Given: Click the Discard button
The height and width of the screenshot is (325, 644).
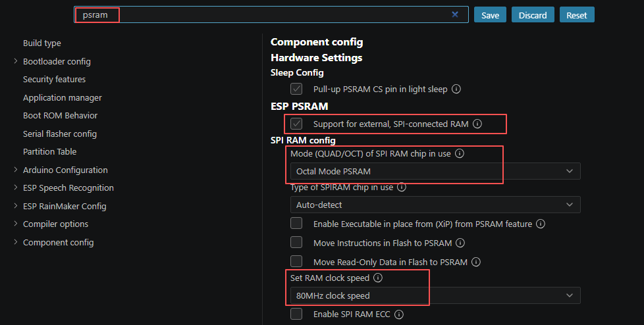Looking at the screenshot, I should tap(533, 14).
